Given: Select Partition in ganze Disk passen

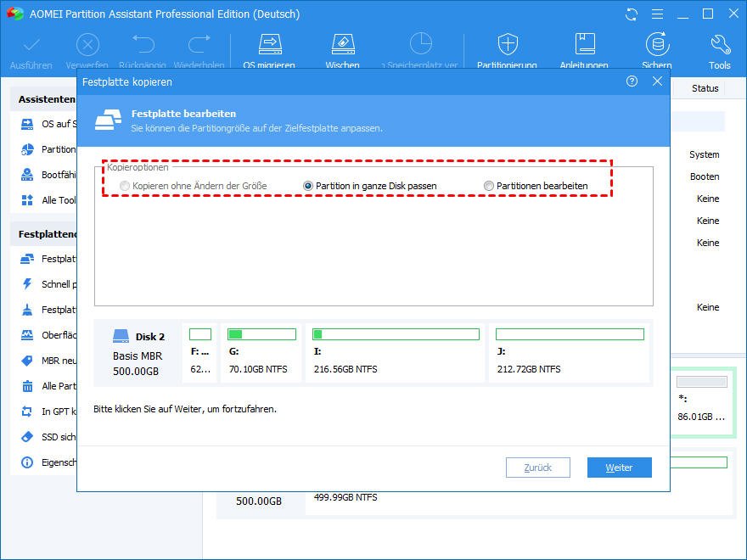Looking at the screenshot, I should coord(370,186).
